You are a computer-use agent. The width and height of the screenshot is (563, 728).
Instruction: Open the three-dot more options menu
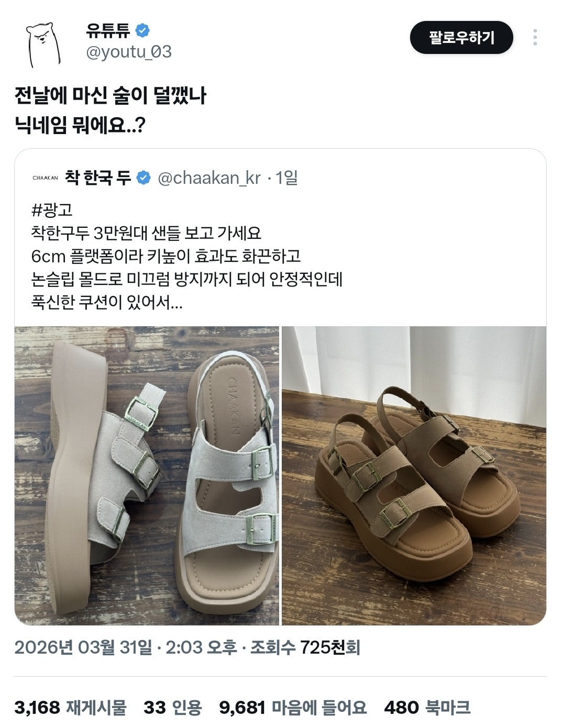coord(535,38)
